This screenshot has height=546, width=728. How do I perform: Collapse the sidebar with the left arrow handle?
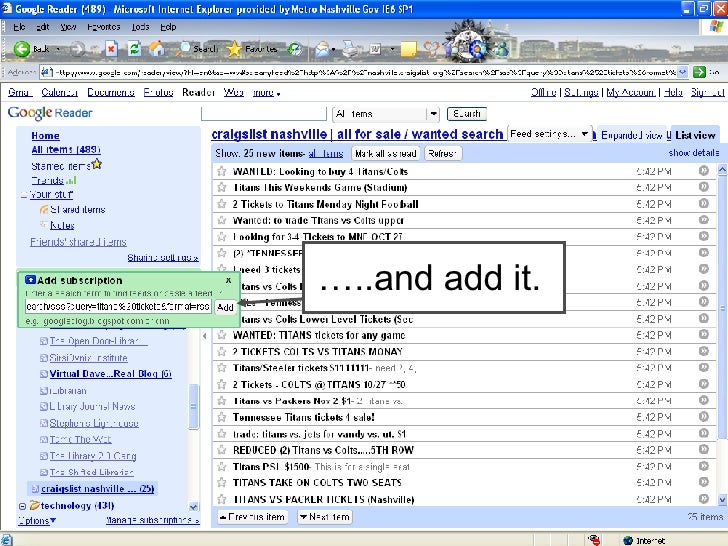[x=205, y=336]
